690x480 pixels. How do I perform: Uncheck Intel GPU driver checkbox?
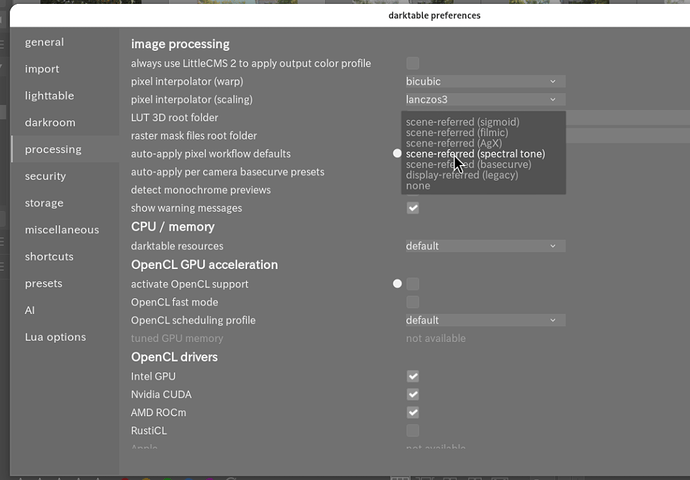[x=413, y=377]
